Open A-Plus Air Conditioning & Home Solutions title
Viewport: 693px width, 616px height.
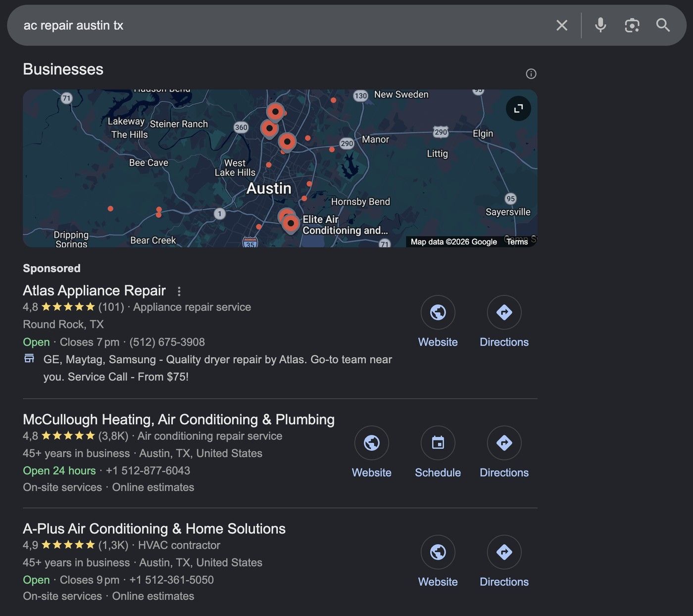(154, 528)
